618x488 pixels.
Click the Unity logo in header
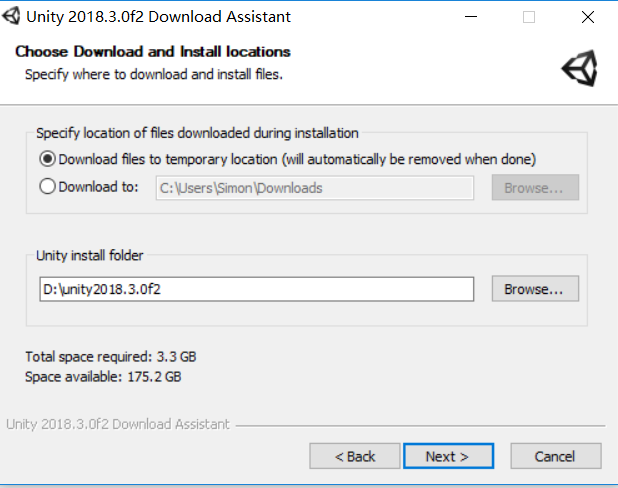(579, 68)
